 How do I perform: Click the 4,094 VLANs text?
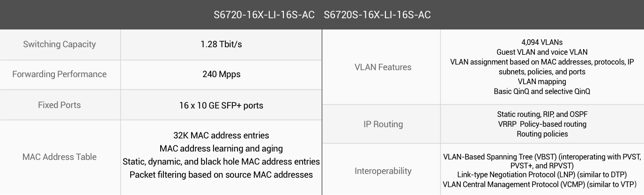click(x=542, y=42)
